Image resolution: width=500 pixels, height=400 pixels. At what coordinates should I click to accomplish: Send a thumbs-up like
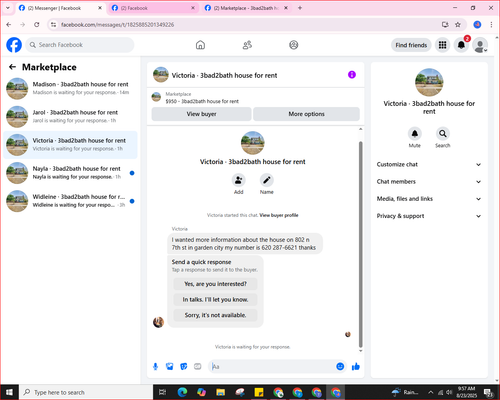356,367
